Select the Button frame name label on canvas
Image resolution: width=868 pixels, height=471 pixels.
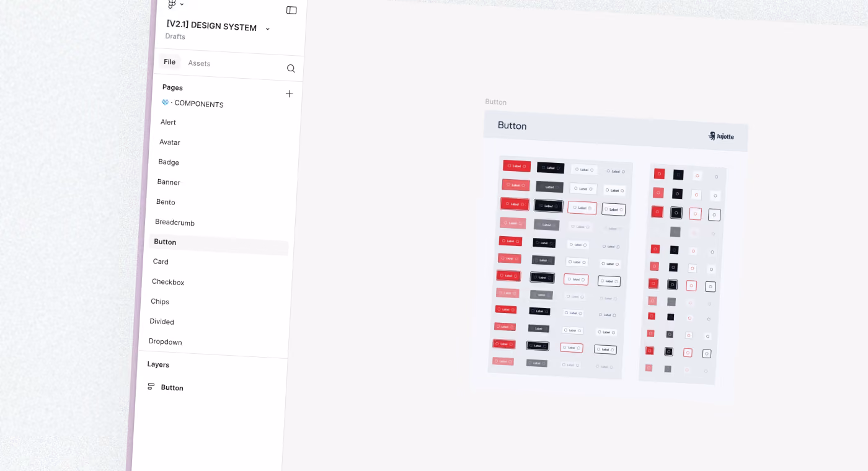point(496,102)
